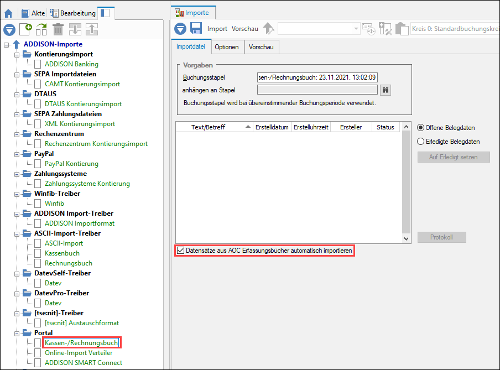Viewport: 500px width, 370px height.
Task: Select Offene Belegdaten radio button
Action: point(421,128)
